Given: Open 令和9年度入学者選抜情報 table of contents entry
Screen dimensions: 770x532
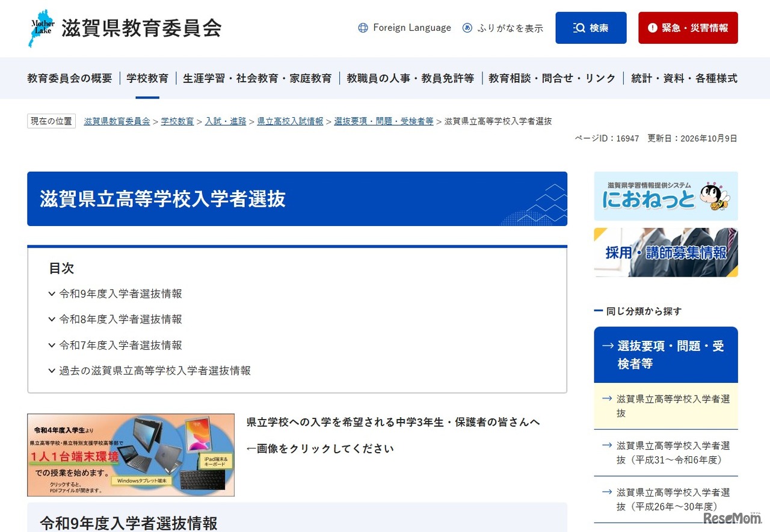Looking at the screenshot, I should [120, 294].
